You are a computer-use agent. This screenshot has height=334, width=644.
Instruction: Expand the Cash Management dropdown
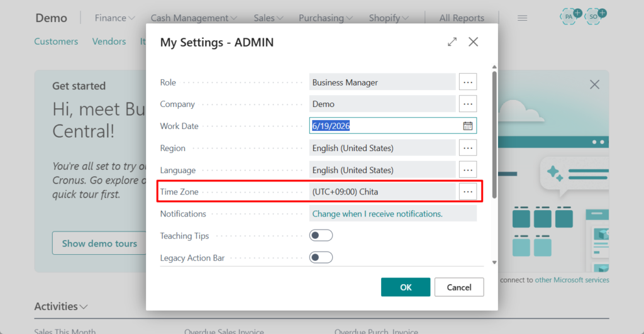click(194, 18)
